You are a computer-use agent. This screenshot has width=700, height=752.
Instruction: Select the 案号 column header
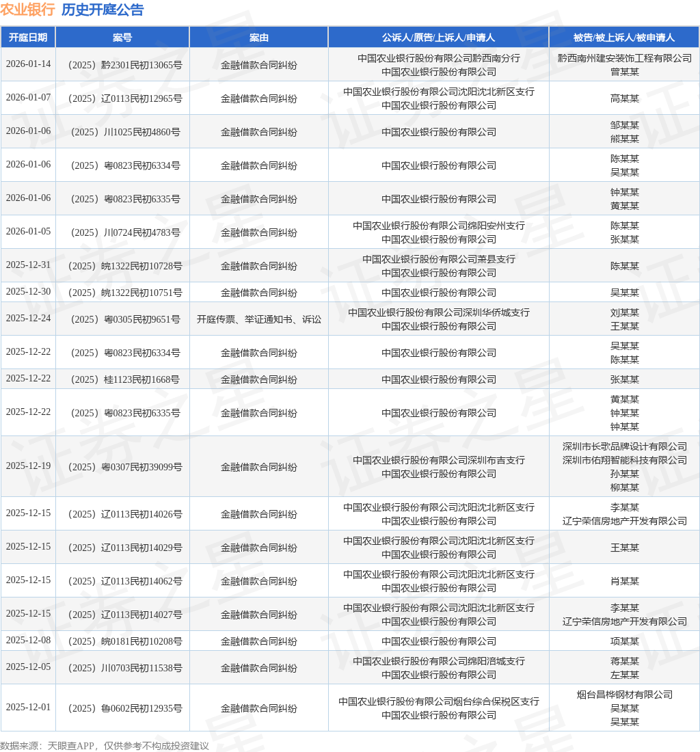(x=122, y=38)
